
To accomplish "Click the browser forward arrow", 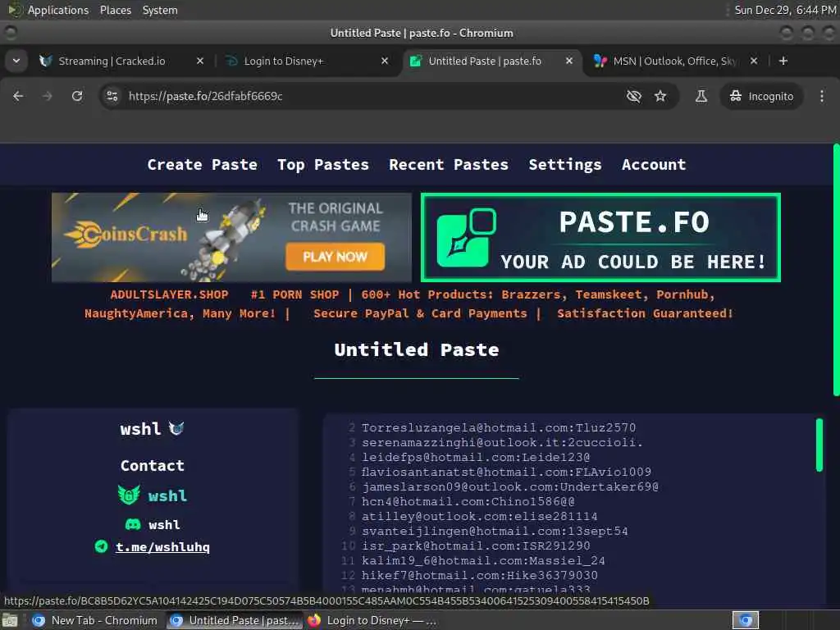I will click(48, 96).
